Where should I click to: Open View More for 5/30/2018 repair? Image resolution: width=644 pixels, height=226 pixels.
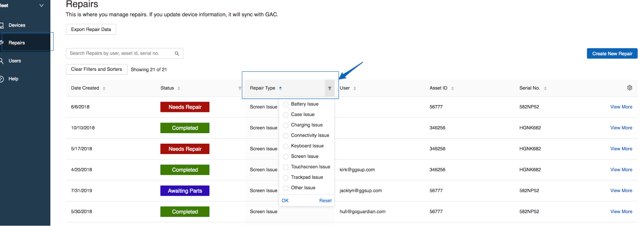coord(621,211)
